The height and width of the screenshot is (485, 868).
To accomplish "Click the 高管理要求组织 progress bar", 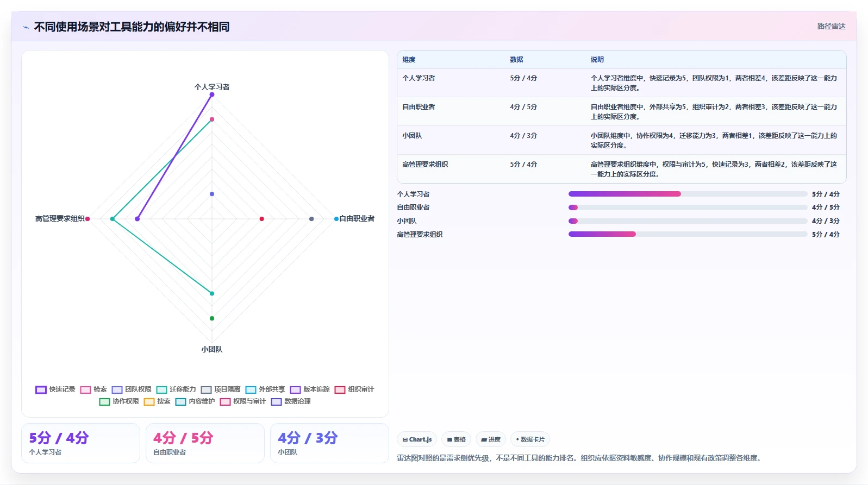I will [688, 234].
